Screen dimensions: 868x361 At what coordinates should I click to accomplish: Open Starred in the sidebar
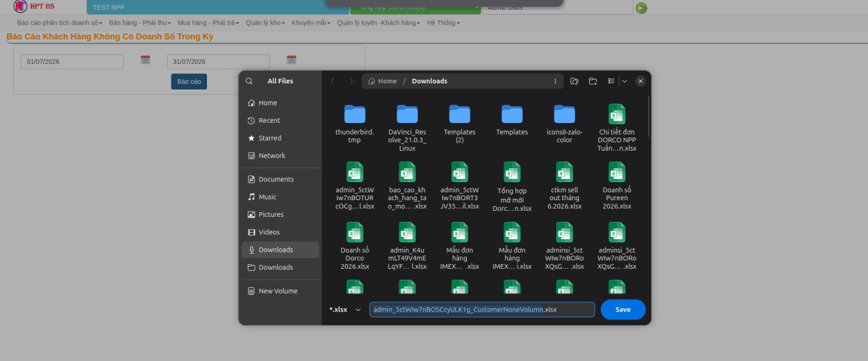point(280,138)
